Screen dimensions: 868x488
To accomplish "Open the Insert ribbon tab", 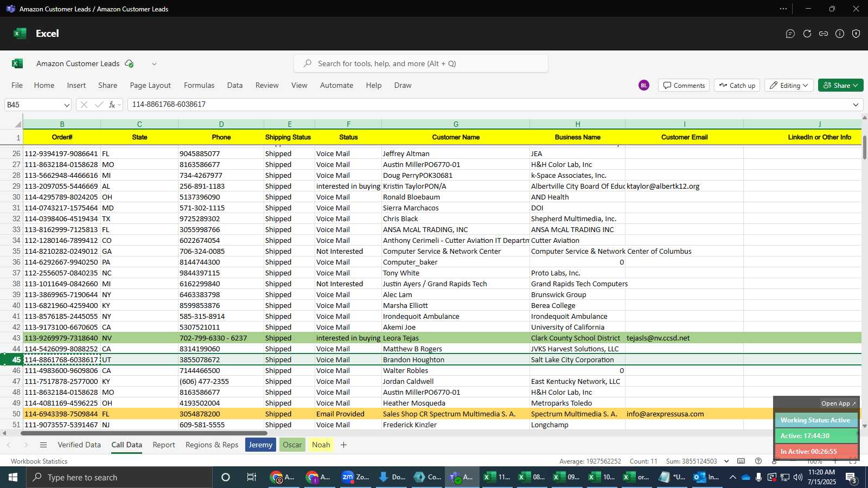I will (x=76, y=85).
